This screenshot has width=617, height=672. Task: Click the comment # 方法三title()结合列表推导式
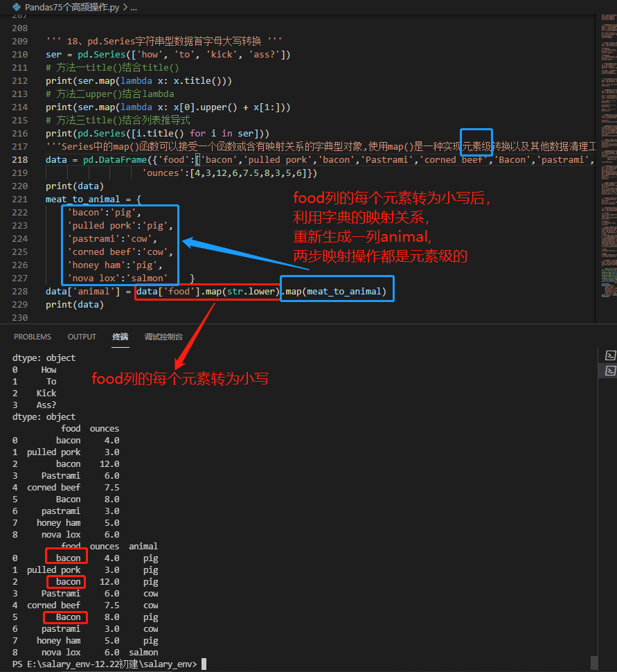118,121
